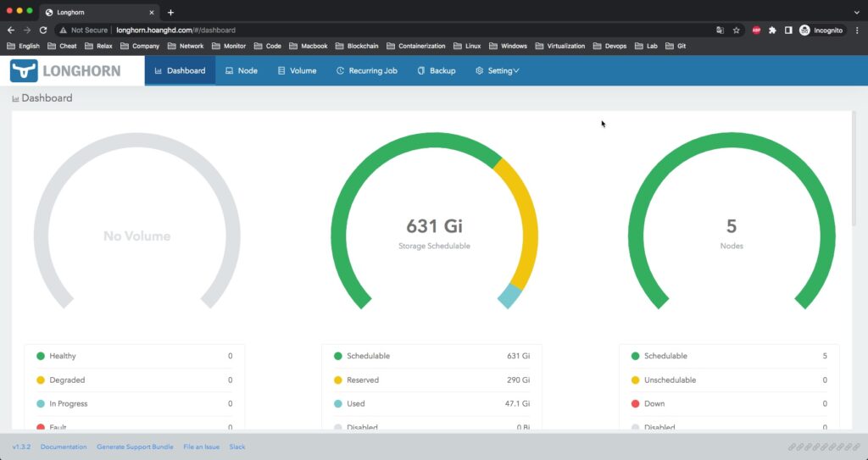This screenshot has width=868, height=460.
Task: Open the Documentation link
Action: click(x=64, y=446)
